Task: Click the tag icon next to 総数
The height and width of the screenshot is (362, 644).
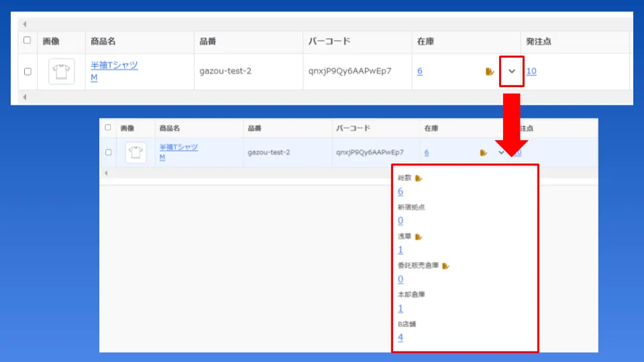Action: click(x=419, y=178)
